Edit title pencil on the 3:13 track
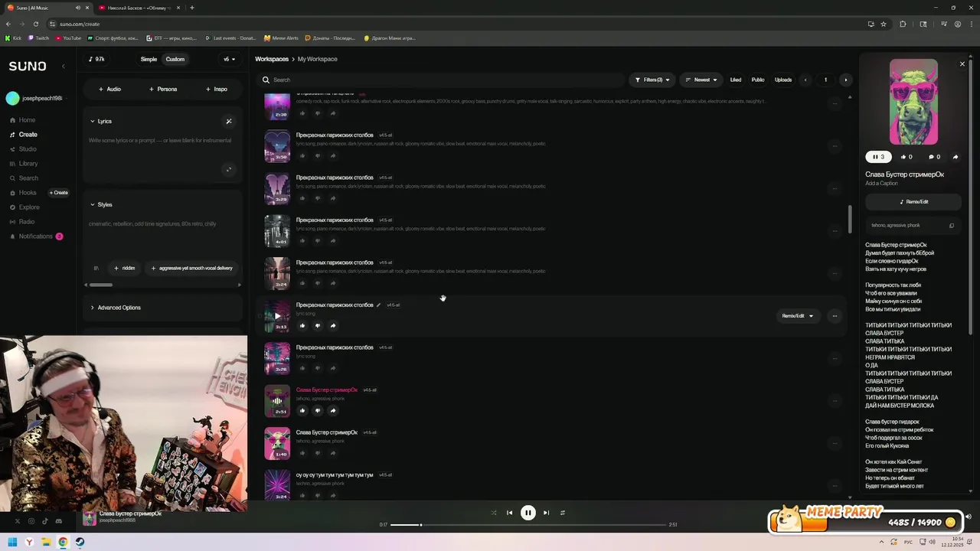 pyautogui.click(x=378, y=305)
